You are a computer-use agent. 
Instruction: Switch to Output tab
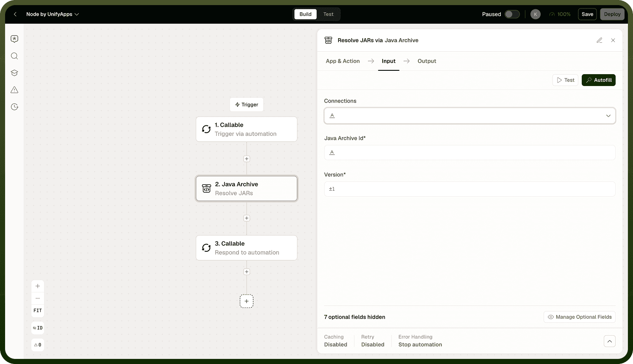tap(427, 61)
